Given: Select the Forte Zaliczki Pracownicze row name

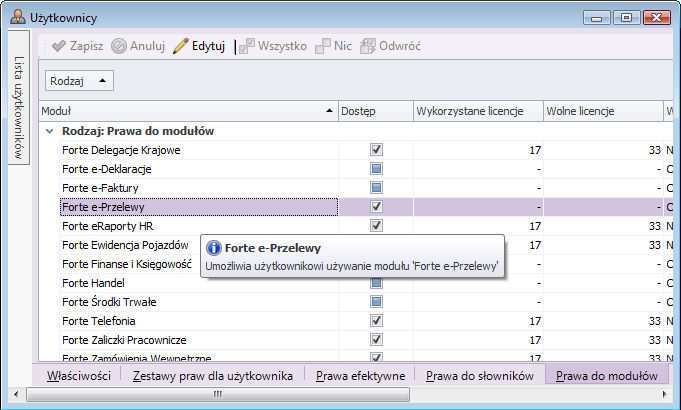Looking at the screenshot, I should click(x=124, y=340).
